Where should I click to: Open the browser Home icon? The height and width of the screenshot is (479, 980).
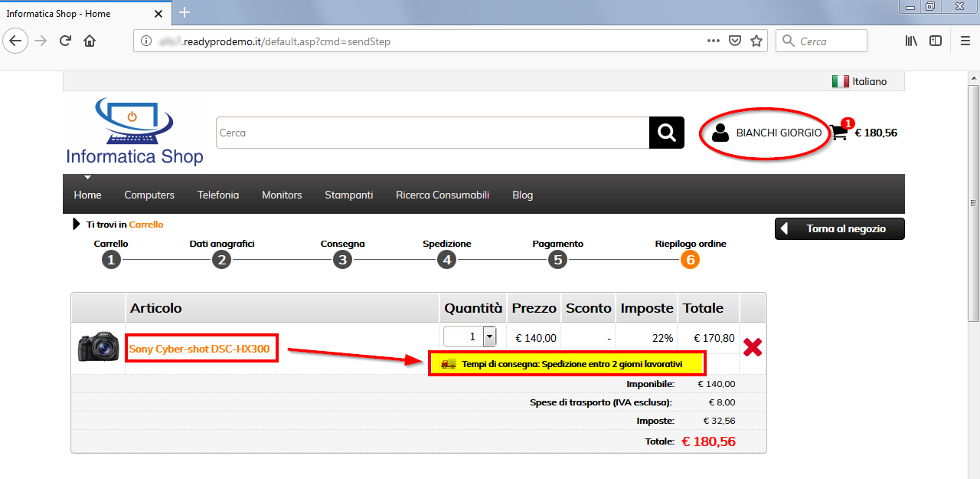coord(90,41)
